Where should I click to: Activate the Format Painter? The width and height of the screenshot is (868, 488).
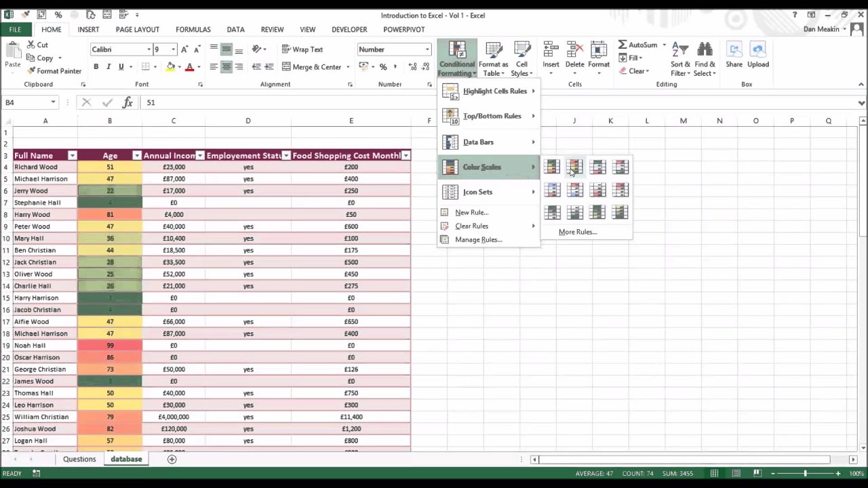click(x=54, y=71)
